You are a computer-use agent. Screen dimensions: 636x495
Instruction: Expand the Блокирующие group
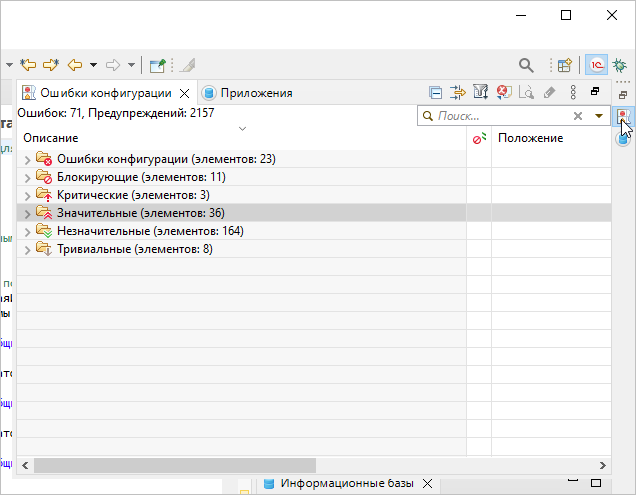[27, 177]
